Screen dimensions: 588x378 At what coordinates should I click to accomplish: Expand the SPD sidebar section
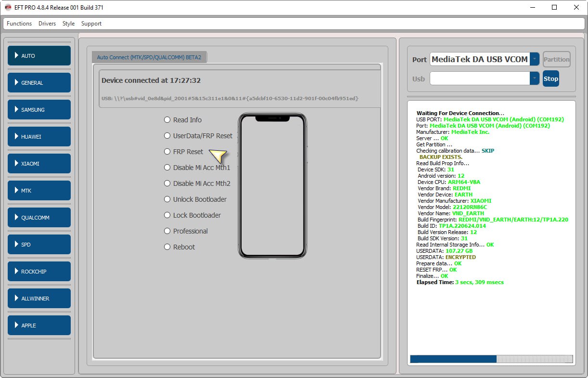[39, 245]
